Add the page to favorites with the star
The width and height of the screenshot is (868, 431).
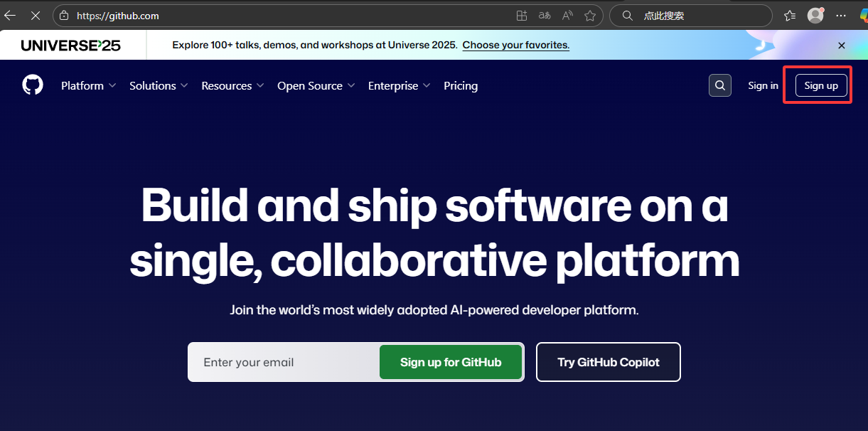(x=590, y=15)
